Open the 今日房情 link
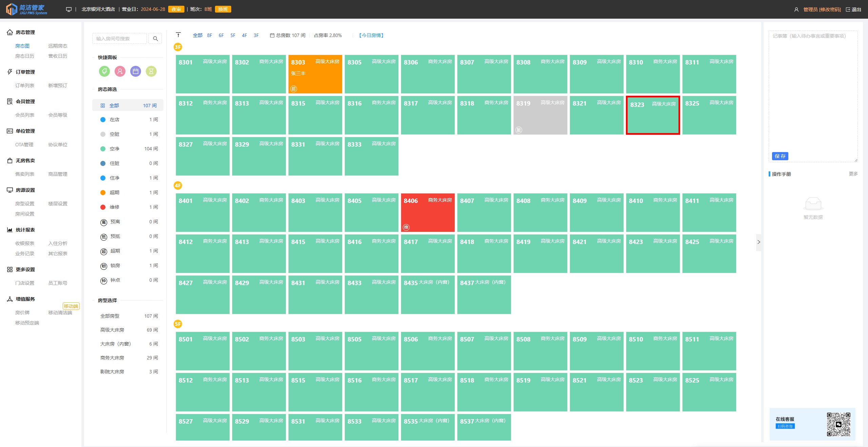Screen dimensions: 868x447 371,35
